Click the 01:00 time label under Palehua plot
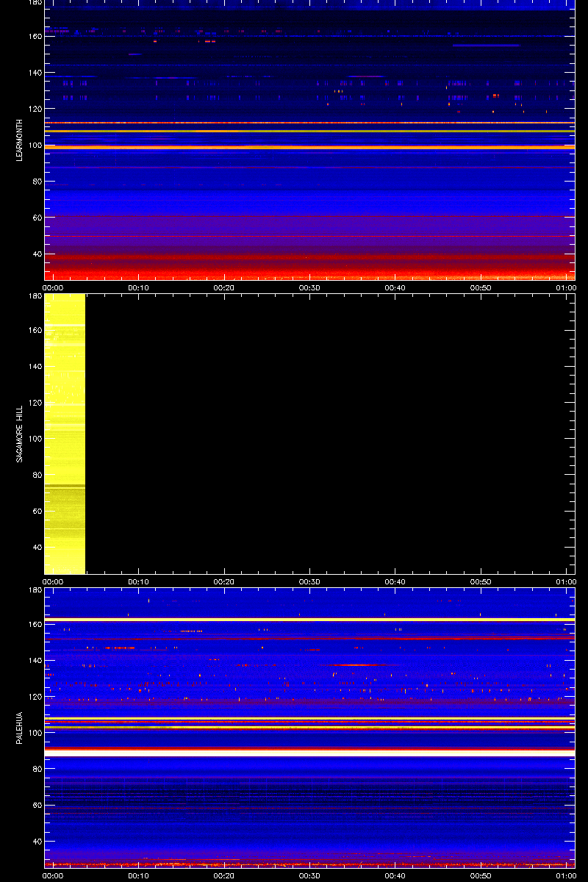 click(566, 875)
